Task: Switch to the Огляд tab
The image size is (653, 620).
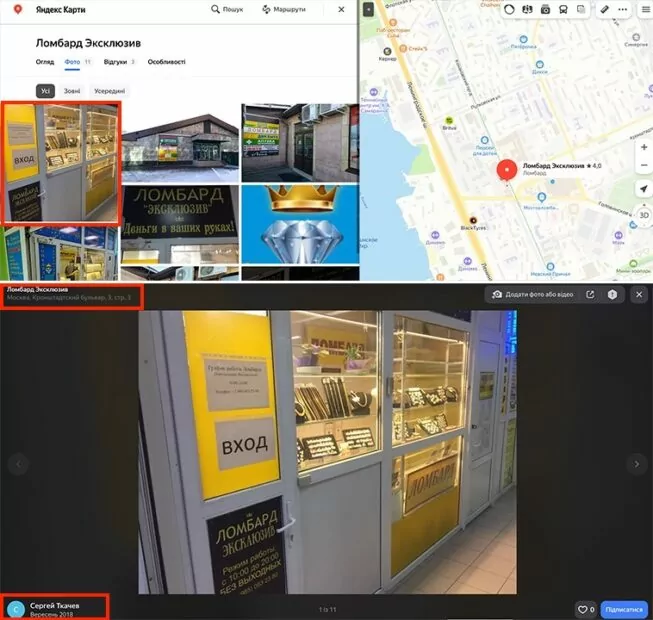Action: tap(45, 62)
